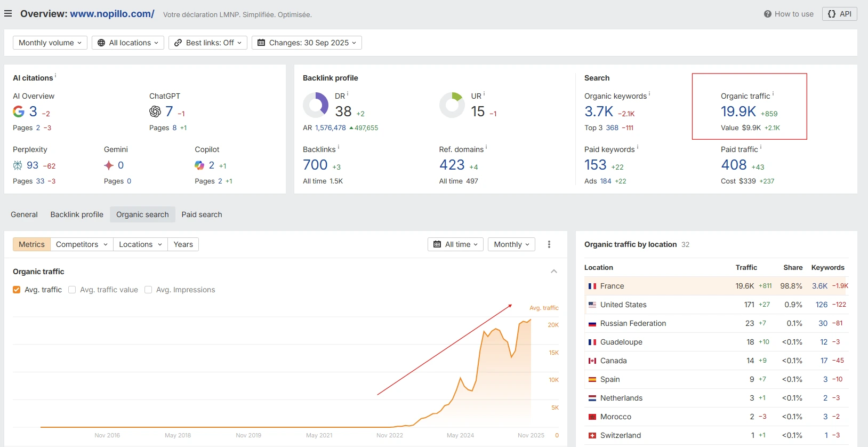868x447 pixels.
Task: Open the www.nopillo.com link
Action: pyautogui.click(x=112, y=14)
